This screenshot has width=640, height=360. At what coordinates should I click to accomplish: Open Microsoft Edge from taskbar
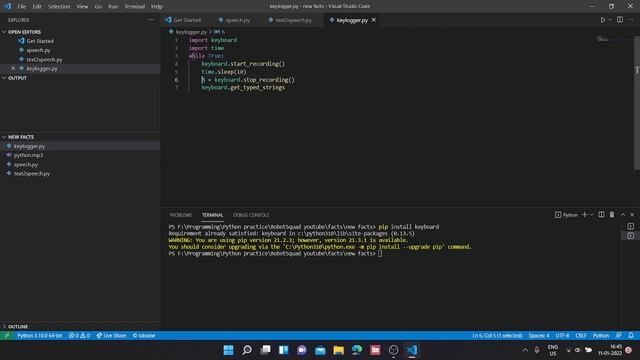pyautogui.click(x=357, y=350)
